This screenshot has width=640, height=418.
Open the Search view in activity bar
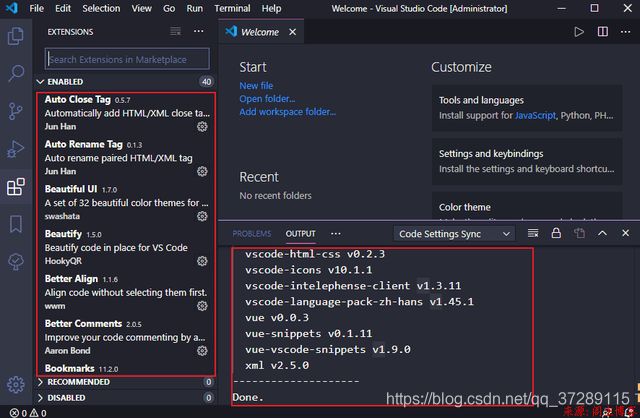(16, 73)
